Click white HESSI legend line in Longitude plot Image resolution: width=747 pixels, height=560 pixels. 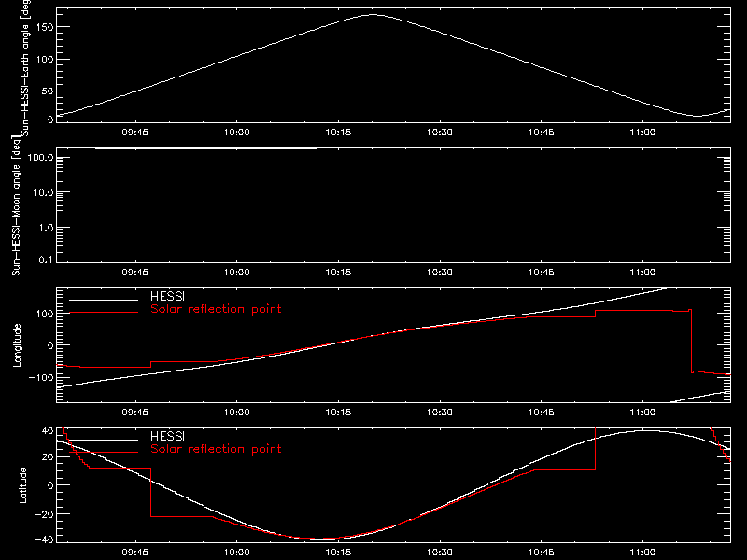click(x=104, y=300)
